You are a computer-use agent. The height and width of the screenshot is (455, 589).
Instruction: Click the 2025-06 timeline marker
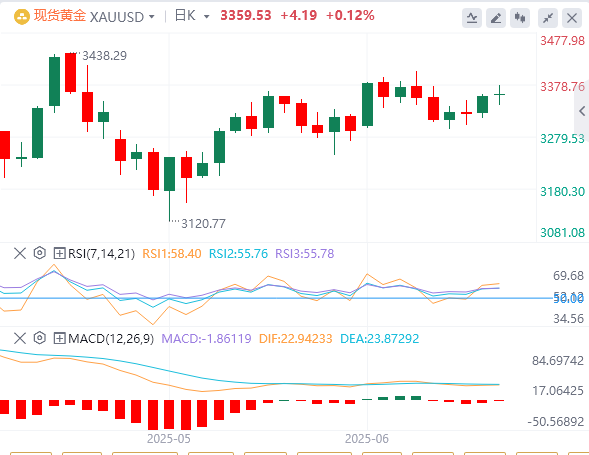tap(367, 439)
